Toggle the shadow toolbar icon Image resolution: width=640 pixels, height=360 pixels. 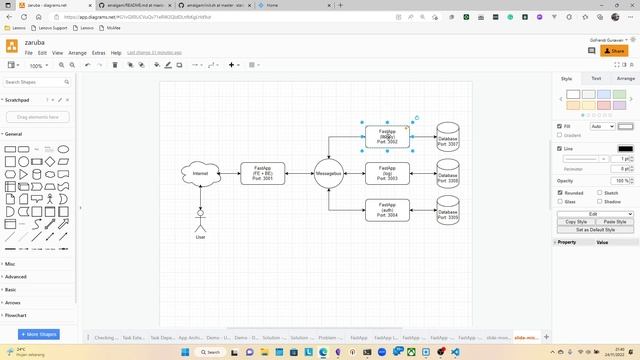179,65
